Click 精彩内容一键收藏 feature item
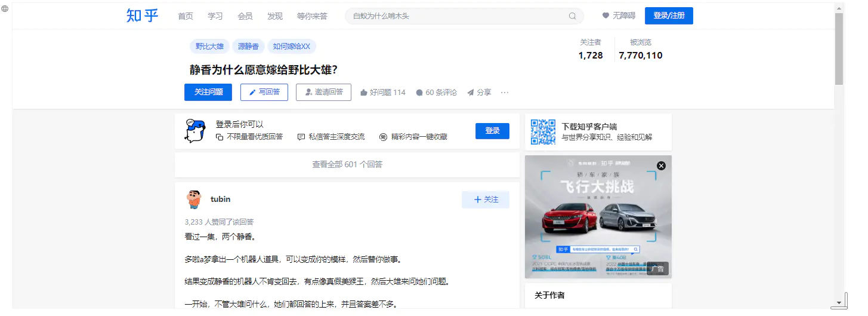The image size is (868, 316). coord(413,137)
